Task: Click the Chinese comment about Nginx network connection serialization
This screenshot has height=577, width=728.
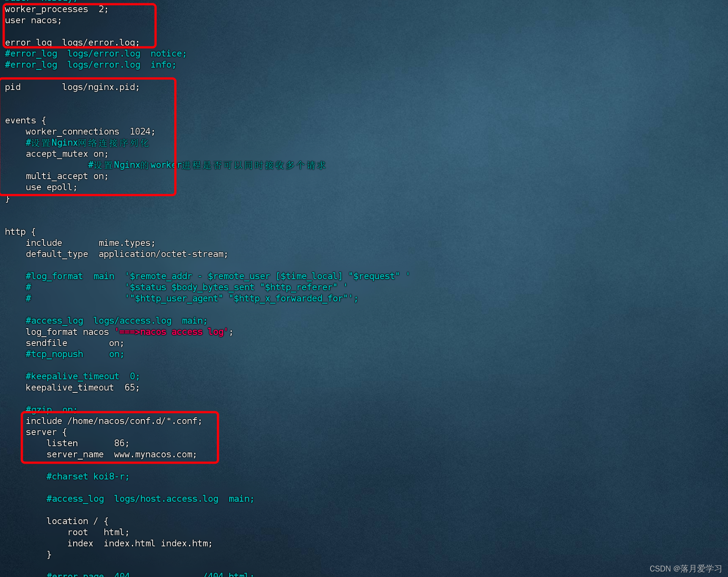Action: (87, 143)
